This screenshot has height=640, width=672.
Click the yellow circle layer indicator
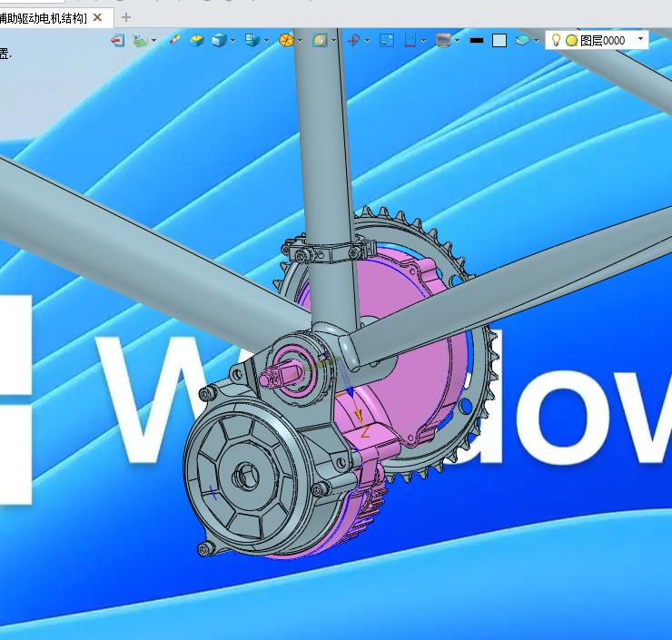coord(572,41)
